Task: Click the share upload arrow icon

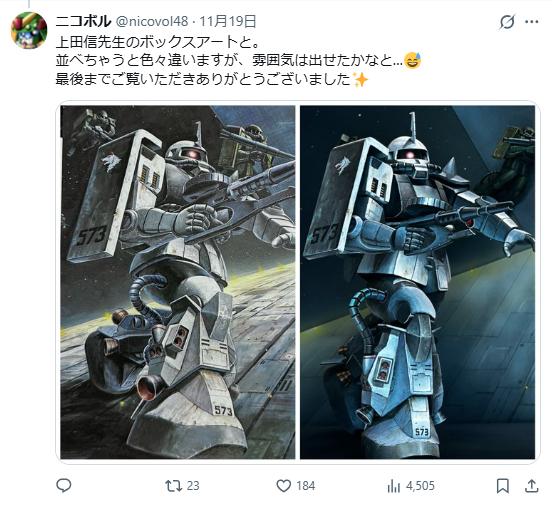Action: point(532,486)
